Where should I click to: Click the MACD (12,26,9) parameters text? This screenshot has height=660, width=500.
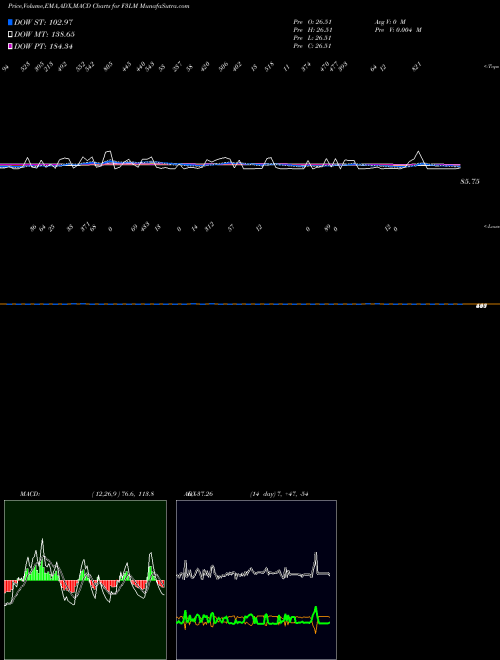click(123, 494)
